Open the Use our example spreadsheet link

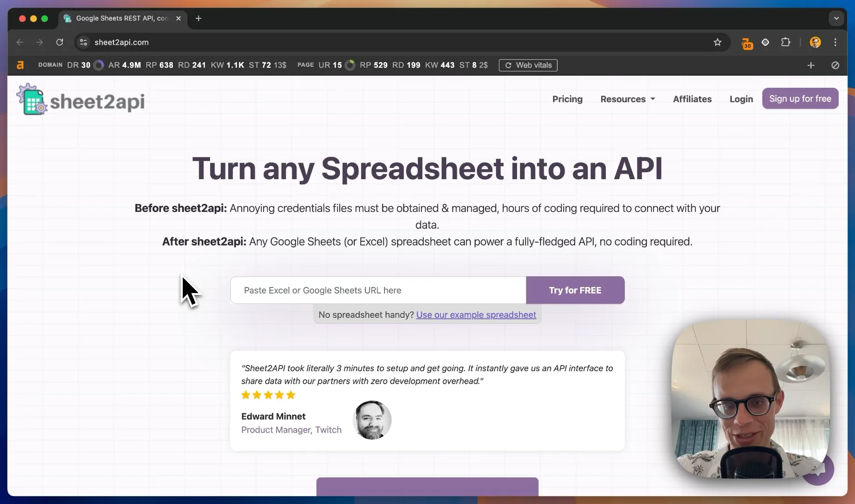click(476, 315)
